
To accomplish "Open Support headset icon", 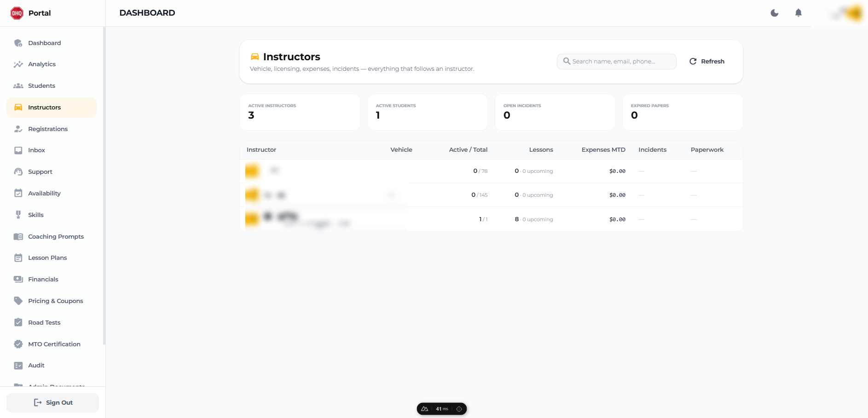I will pos(18,172).
